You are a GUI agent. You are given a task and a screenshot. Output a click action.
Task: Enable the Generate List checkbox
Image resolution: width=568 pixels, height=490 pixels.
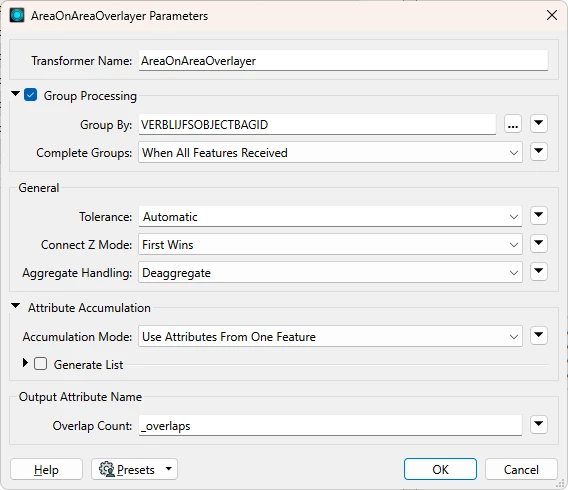click(41, 364)
